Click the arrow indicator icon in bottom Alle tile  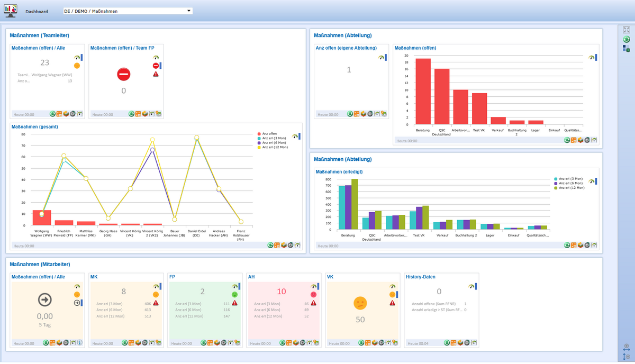click(77, 303)
